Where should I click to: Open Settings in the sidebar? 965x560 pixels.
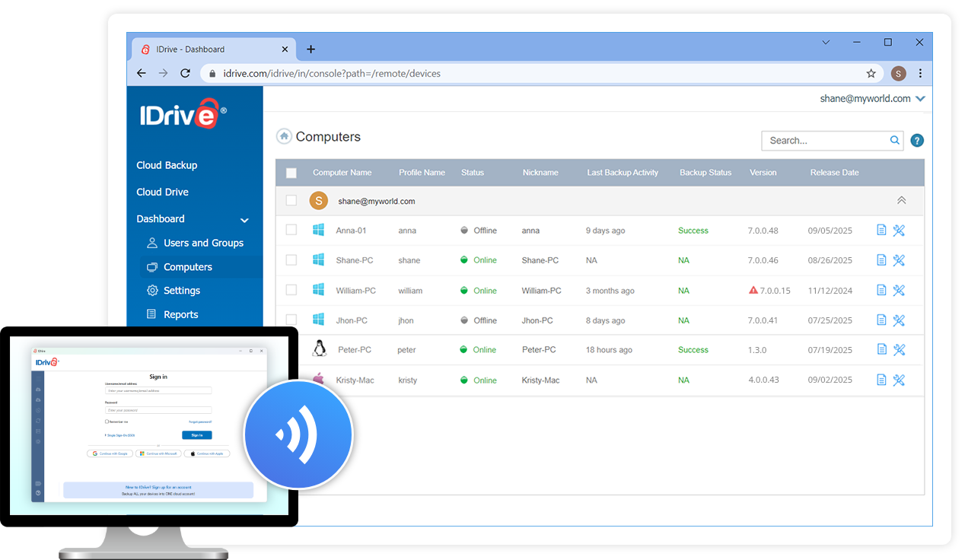click(174, 291)
